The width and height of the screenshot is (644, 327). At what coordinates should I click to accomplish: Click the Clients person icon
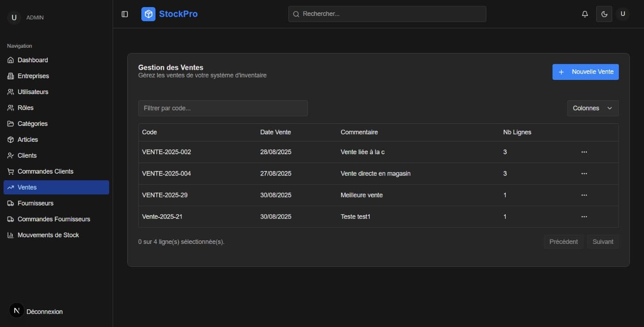[11, 156]
